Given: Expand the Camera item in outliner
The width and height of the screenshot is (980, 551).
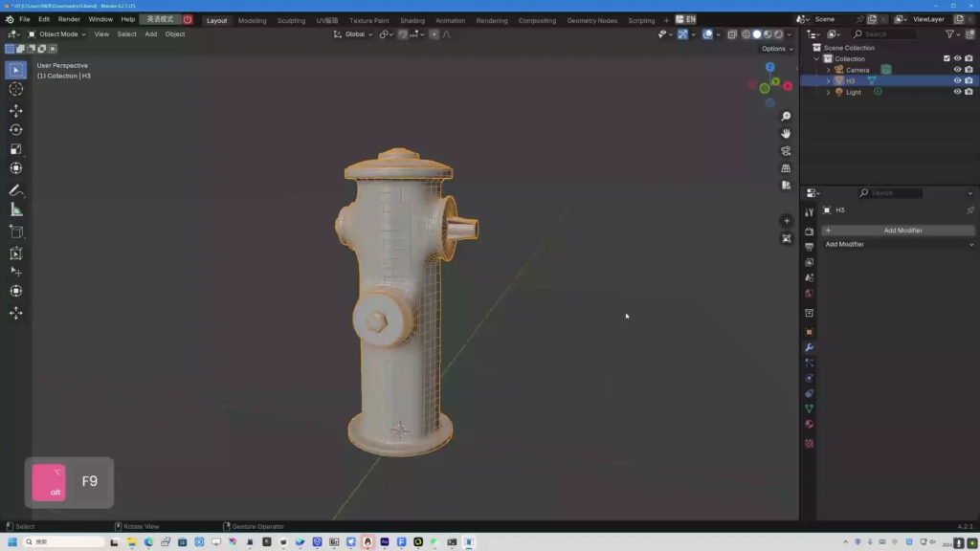Looking at the screenshot, I should [x=828, y=70].
